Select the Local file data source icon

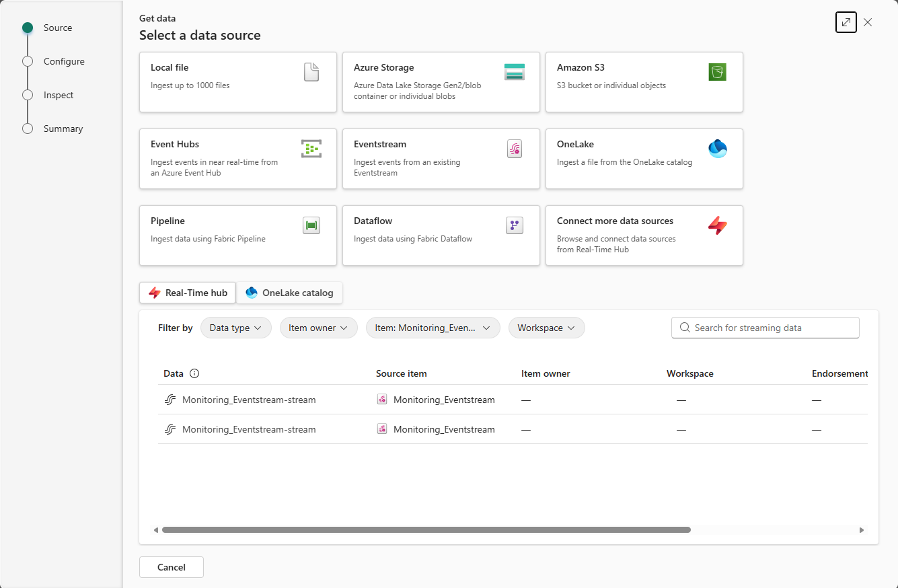coord(311,71)
